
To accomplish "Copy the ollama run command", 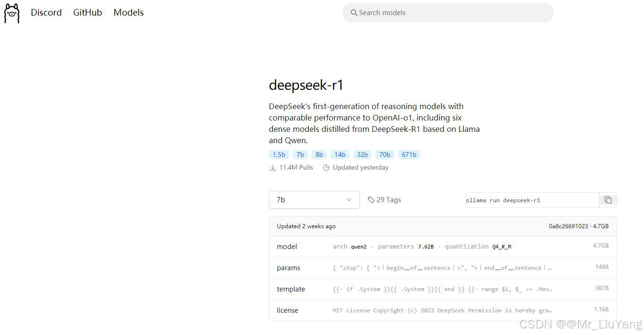I will pos(608,200).
